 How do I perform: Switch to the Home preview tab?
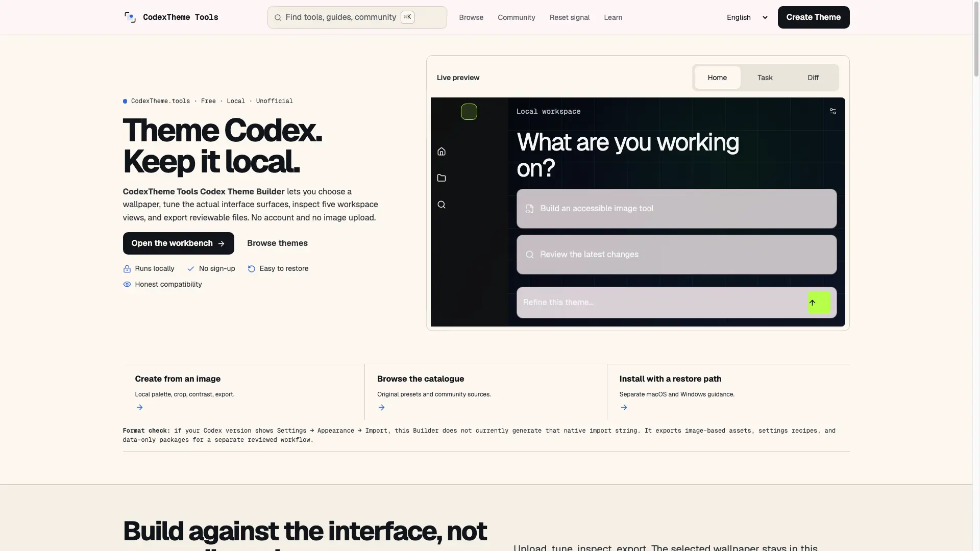[717, 78]
